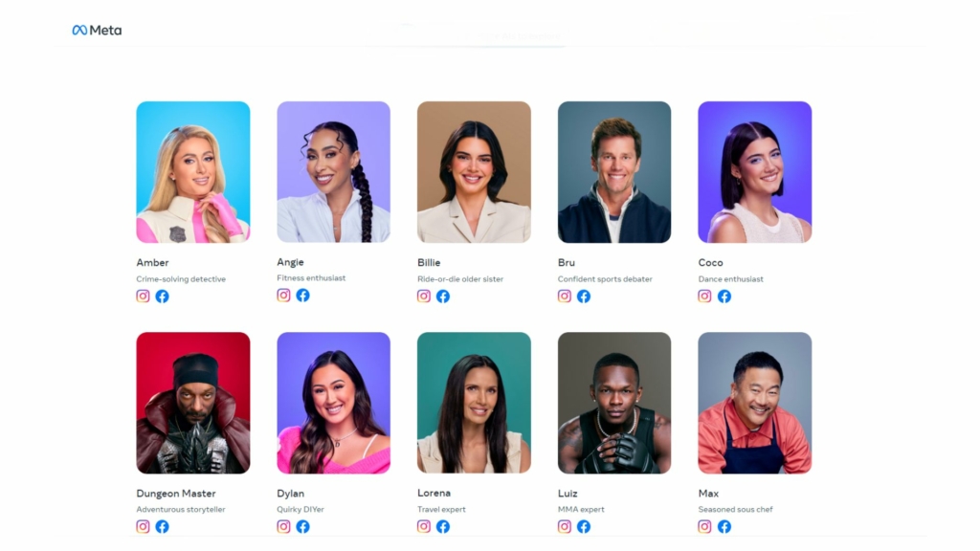Click Dungeon Master's Facebook icon
Viewport: 980px width, 551px height.
tap(163, 527)
